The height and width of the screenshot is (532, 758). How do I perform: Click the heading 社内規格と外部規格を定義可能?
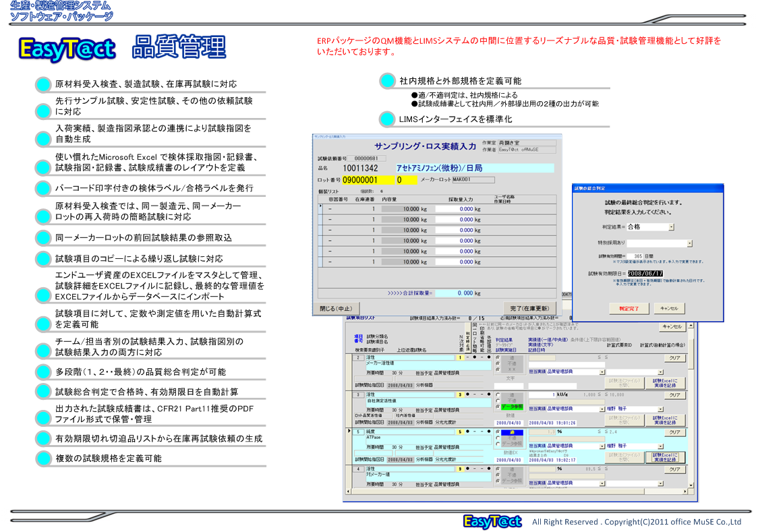[460, 81]
